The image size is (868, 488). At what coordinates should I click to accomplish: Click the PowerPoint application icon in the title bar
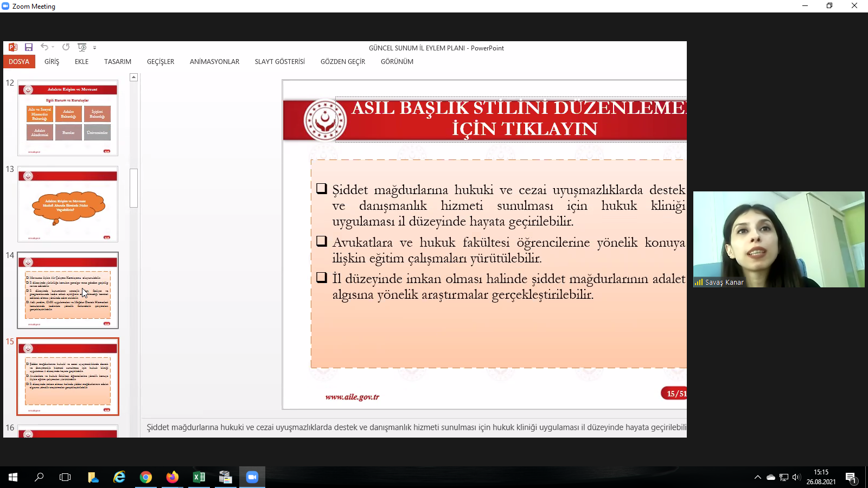click(13, 48)
